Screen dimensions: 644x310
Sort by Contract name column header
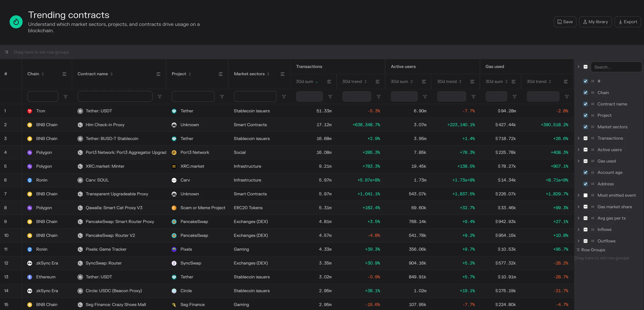pyautogui.click(x=95, y=74)
